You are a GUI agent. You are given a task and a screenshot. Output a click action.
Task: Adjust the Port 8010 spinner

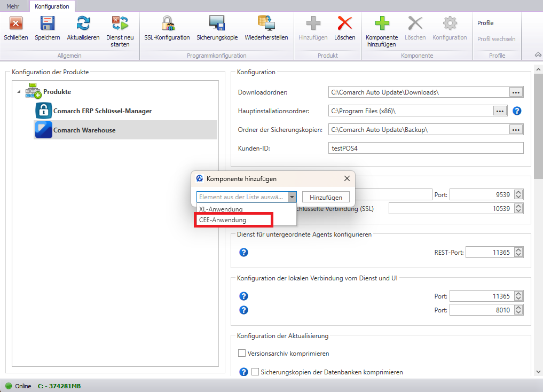click(x=518, y=310)
